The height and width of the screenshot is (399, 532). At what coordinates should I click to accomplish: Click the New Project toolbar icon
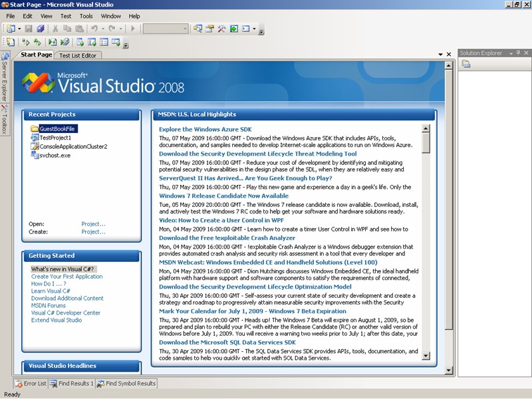pos(11,29)
